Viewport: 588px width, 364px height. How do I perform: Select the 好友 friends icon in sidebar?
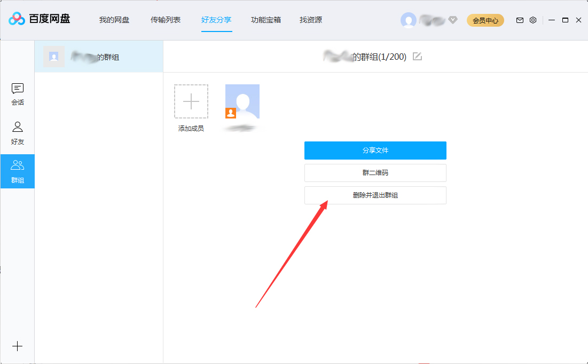[x=18, y=132]
